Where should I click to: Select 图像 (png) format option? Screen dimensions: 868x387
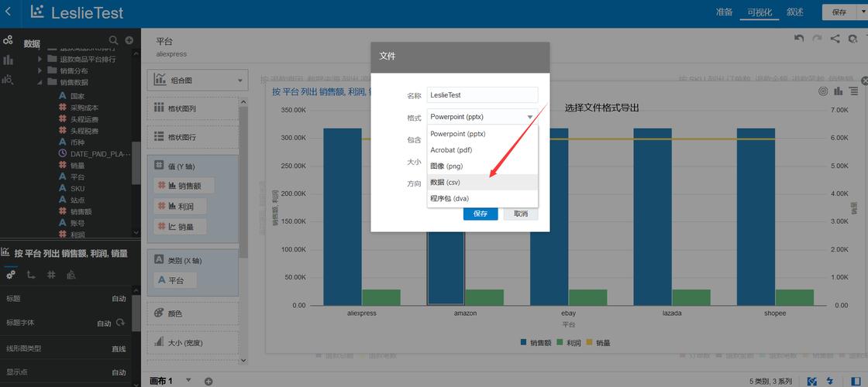[482, 166]
